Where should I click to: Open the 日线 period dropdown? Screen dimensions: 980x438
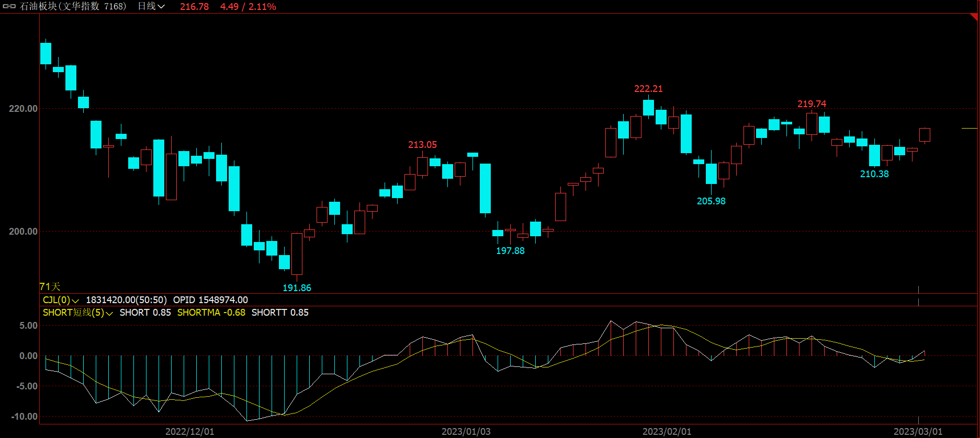tap(151, 6)
